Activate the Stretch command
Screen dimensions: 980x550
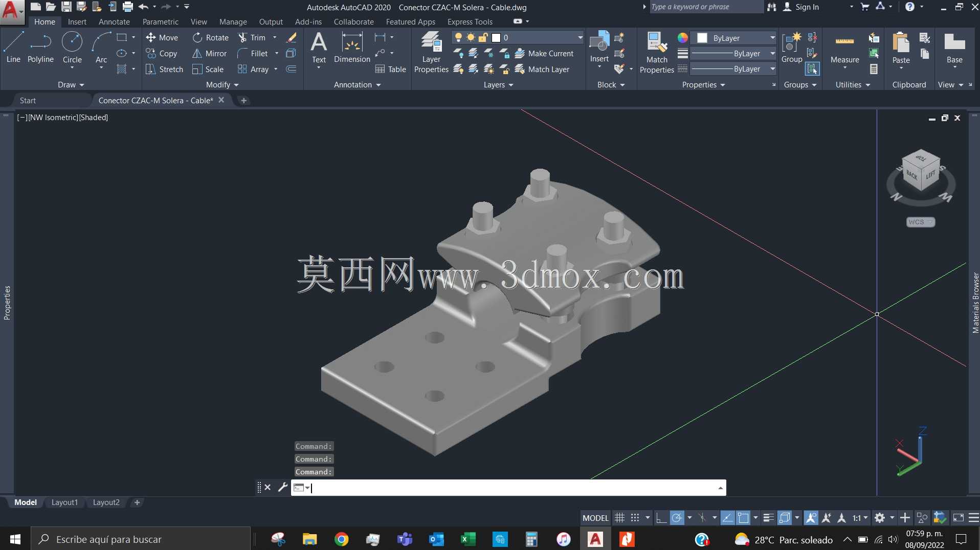coord(164,69)
